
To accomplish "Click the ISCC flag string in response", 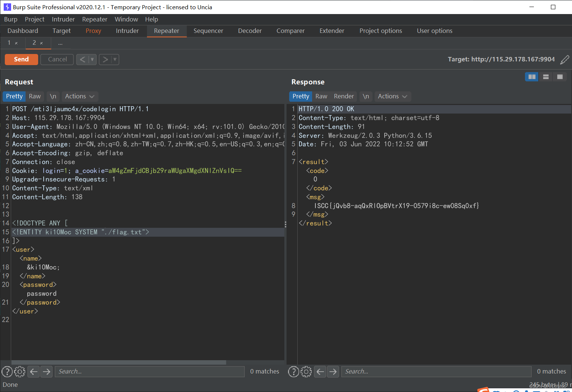I will coord(397,206).
